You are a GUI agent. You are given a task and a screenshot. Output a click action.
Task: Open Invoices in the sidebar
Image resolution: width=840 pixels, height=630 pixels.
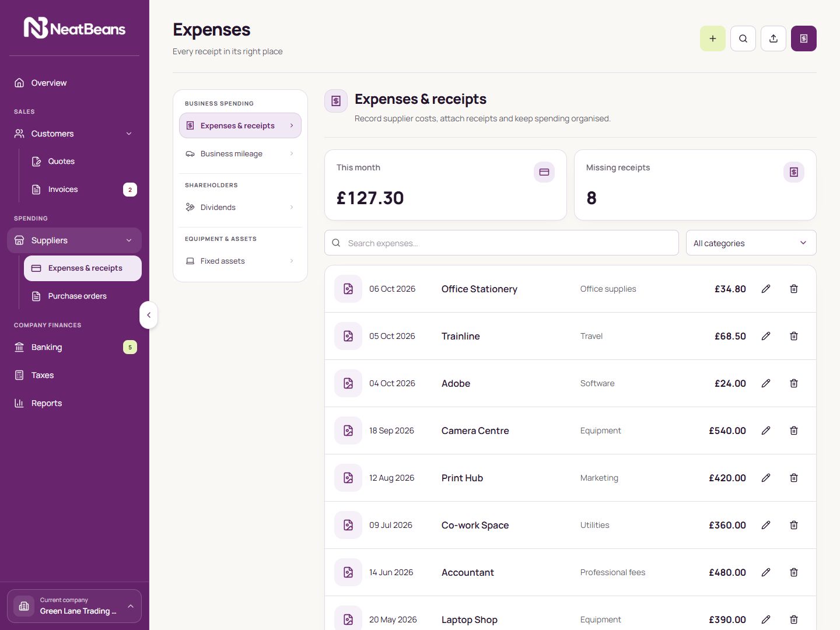(x=83, y=189)
